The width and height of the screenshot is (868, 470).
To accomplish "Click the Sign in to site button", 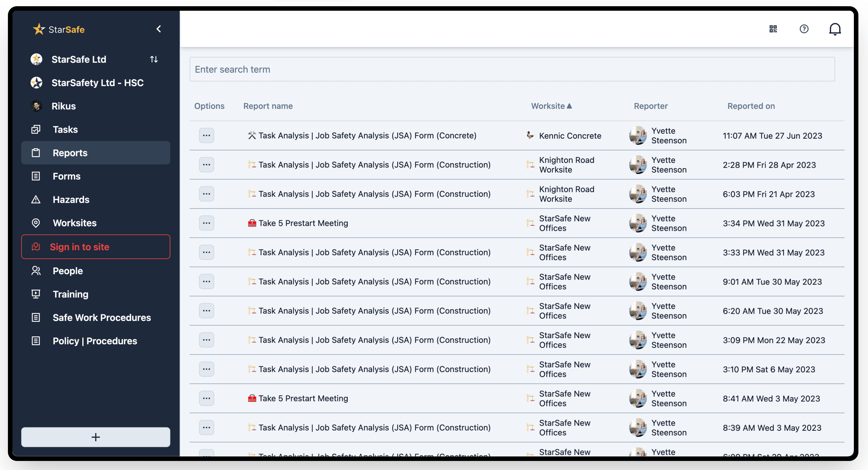I will tap(96, 247).
